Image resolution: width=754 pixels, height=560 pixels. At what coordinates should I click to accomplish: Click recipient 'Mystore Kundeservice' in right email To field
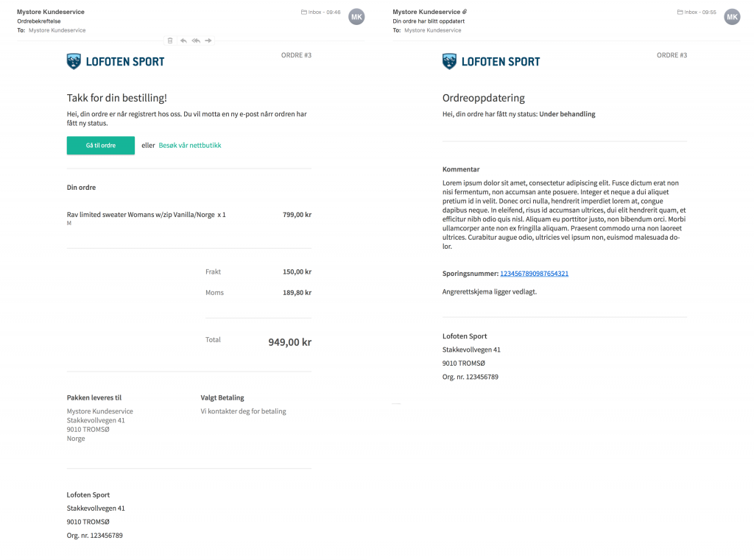tap(433, 31)
